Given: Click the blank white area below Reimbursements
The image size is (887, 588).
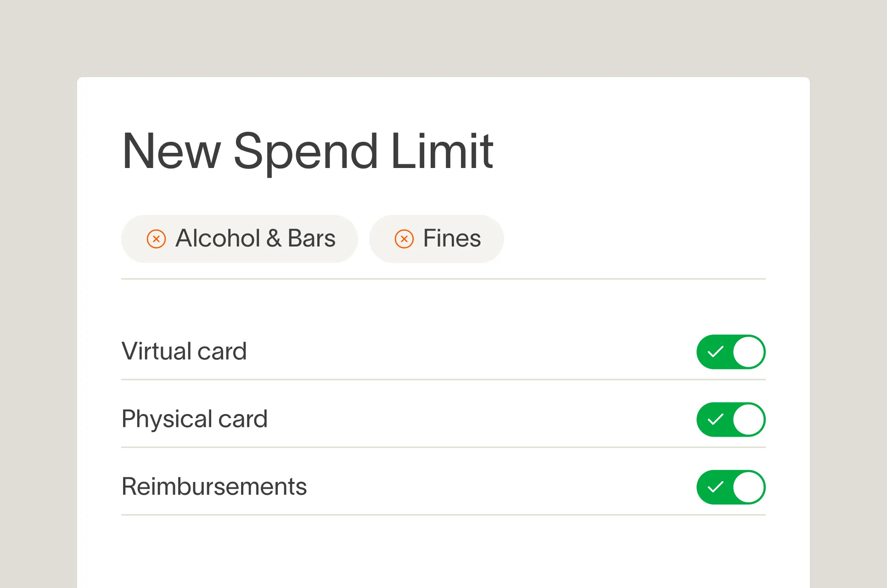Looking at the screenshot, I should (443, 552).
